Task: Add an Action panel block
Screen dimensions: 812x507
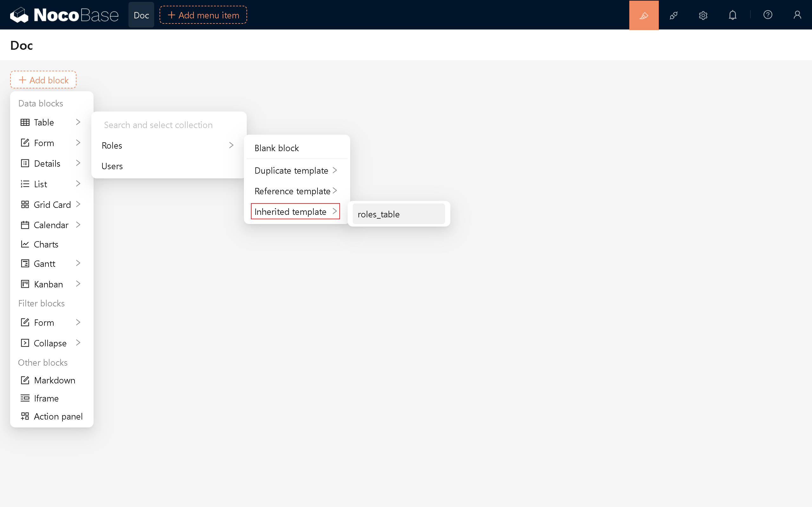Action: 58,416
